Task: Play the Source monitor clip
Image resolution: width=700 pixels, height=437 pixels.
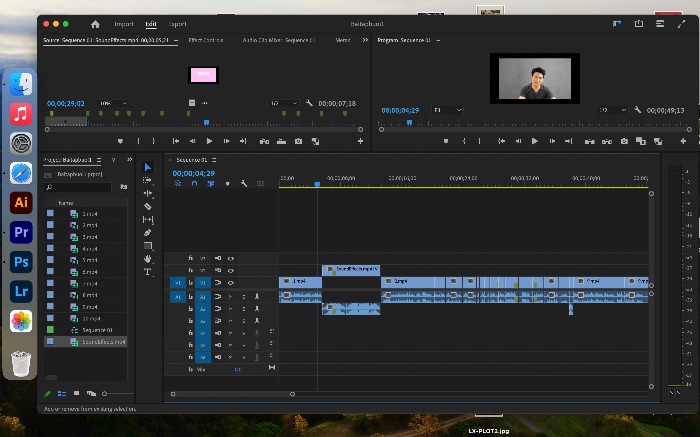Action: pos(209,141)
